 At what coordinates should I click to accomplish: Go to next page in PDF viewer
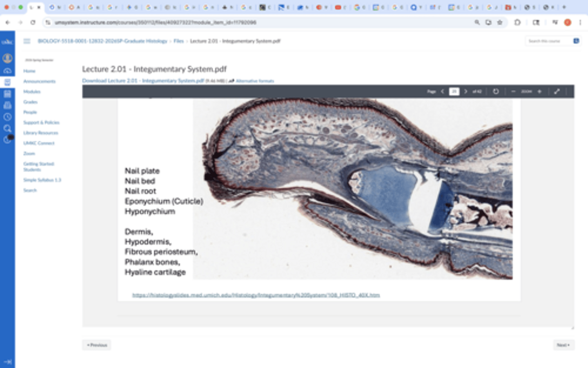[x=465, y=91]
